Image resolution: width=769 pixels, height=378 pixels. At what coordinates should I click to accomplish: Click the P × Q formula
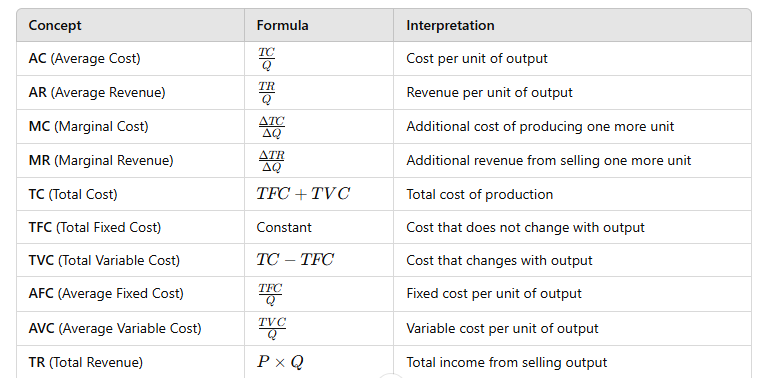coord(280,362)
